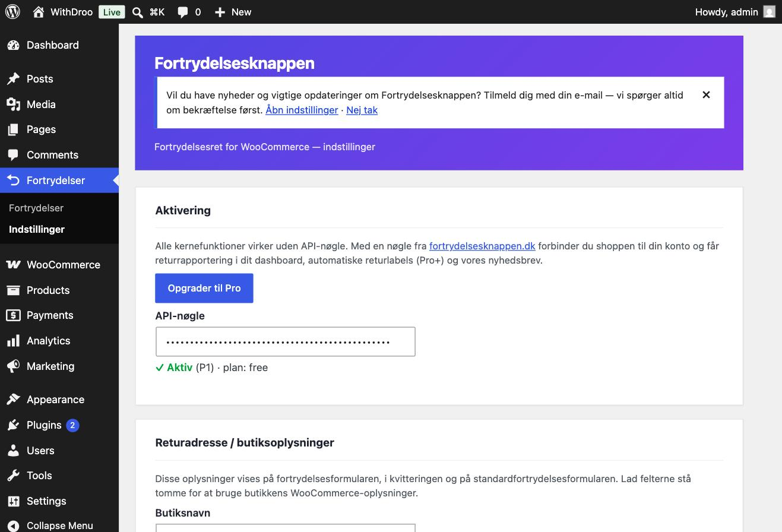Click the Comments speech bubble sidebar icon
The width and height of the screenshot is (782, 532).
click(13, 155)
